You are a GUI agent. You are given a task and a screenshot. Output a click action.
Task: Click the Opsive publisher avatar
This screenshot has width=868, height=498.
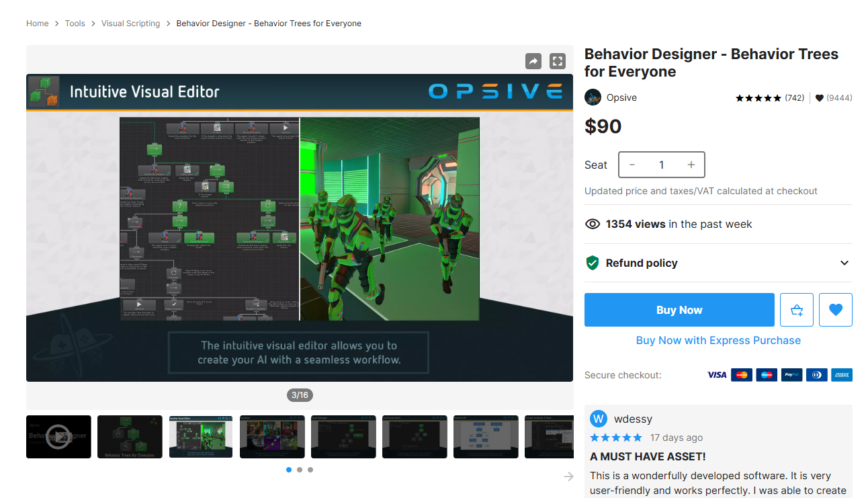pos(593,97)
